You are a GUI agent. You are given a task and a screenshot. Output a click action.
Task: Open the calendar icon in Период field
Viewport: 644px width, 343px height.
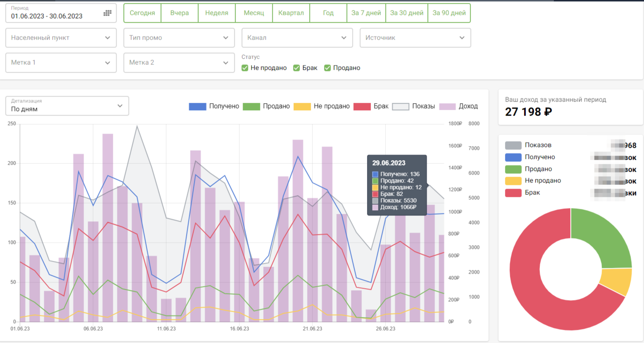point(107,13)
